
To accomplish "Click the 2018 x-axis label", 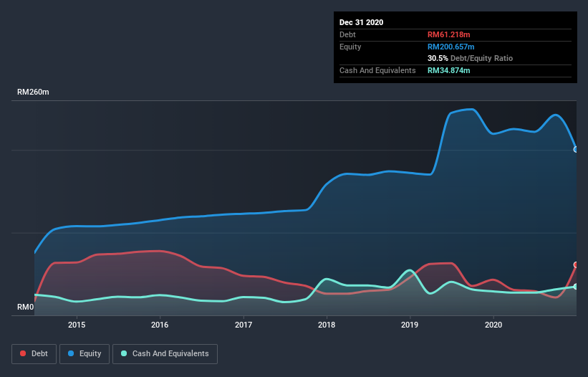I will coord(327,325).
